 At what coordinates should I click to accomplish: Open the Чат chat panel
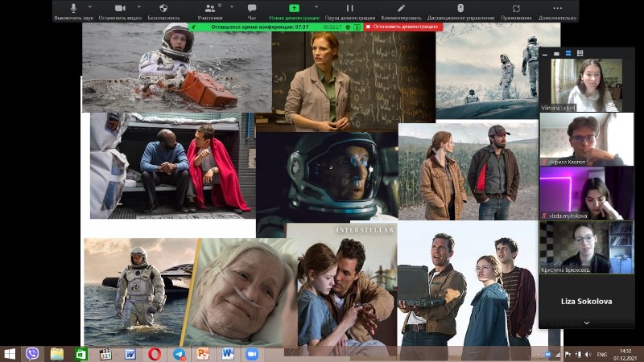(x=252, y=9)
